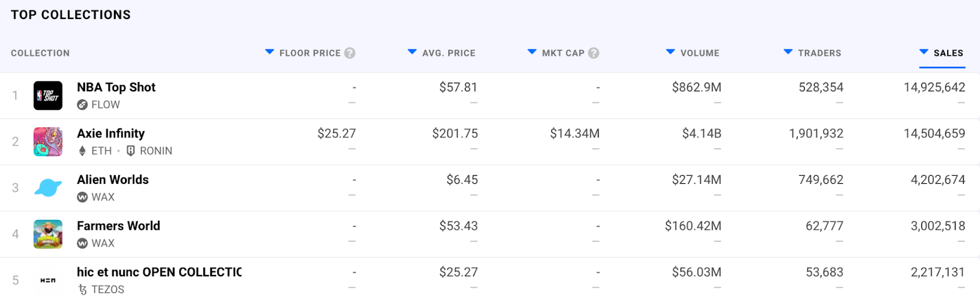Click the Alien Worlds planet icon
This screenshot has width=980, height=299.
[48, 188]
